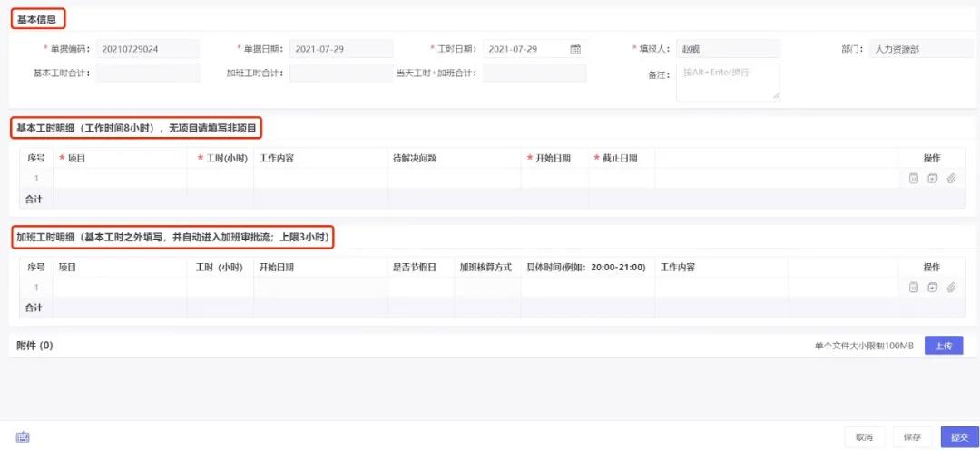Image resolution: width=980 pixels, height=450 pixels.
Task: Save the form with 保存
Action: click(x=912, y=437)
